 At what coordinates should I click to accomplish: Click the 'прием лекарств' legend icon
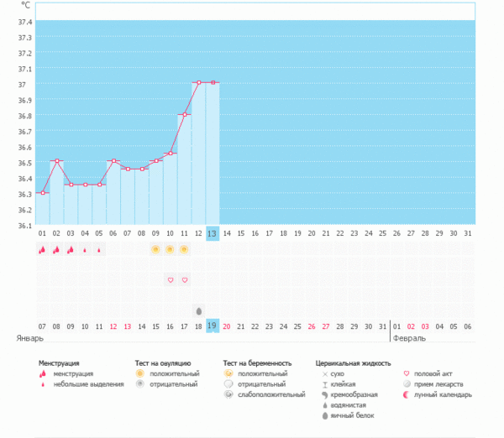coord(408,383)
